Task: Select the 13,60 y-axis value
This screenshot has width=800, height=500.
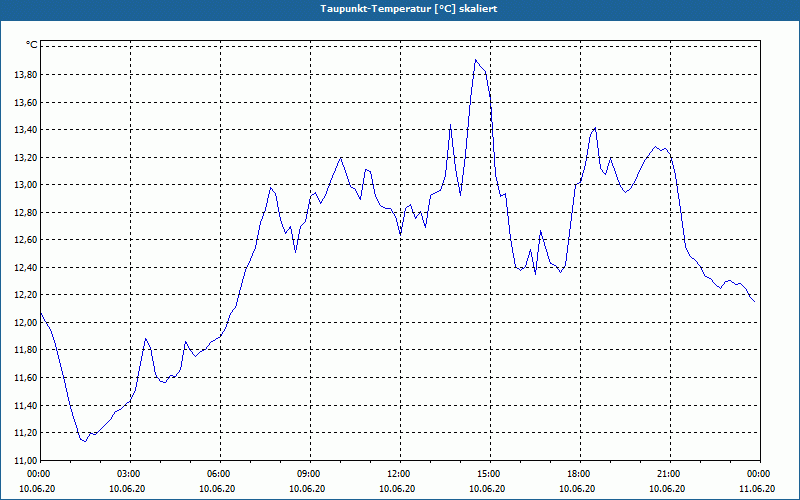Action: (x=27, y=103)
